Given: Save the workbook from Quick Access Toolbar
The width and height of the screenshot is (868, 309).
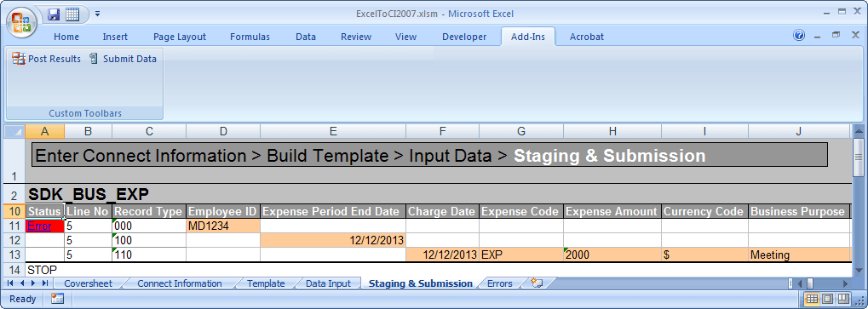Looking at the screenshot, I should tap(54, 14).
